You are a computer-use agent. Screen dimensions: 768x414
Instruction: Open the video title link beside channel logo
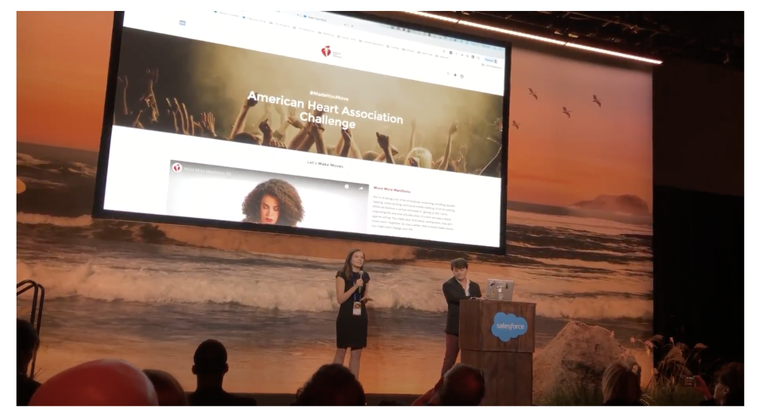(207, 172)
